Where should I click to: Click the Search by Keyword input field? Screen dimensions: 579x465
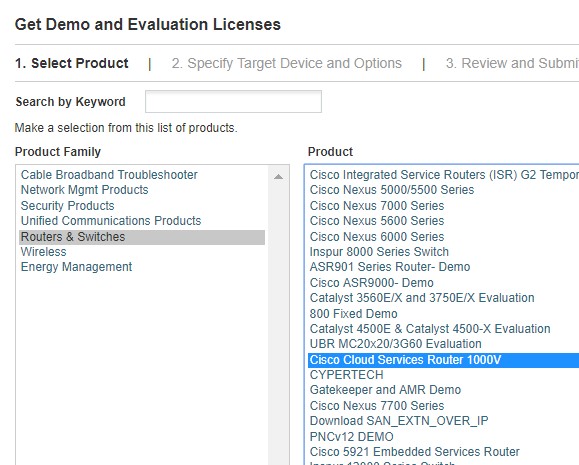pos(233,102)
